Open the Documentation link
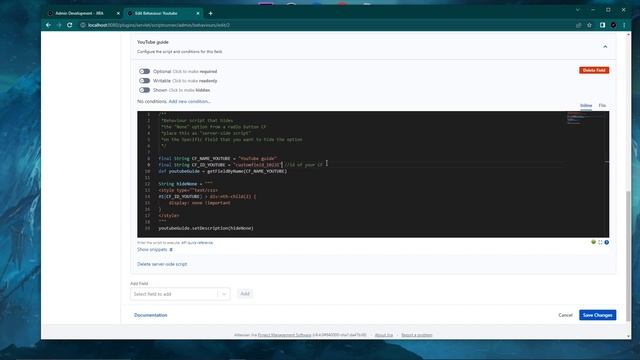 tap(151, 315)
